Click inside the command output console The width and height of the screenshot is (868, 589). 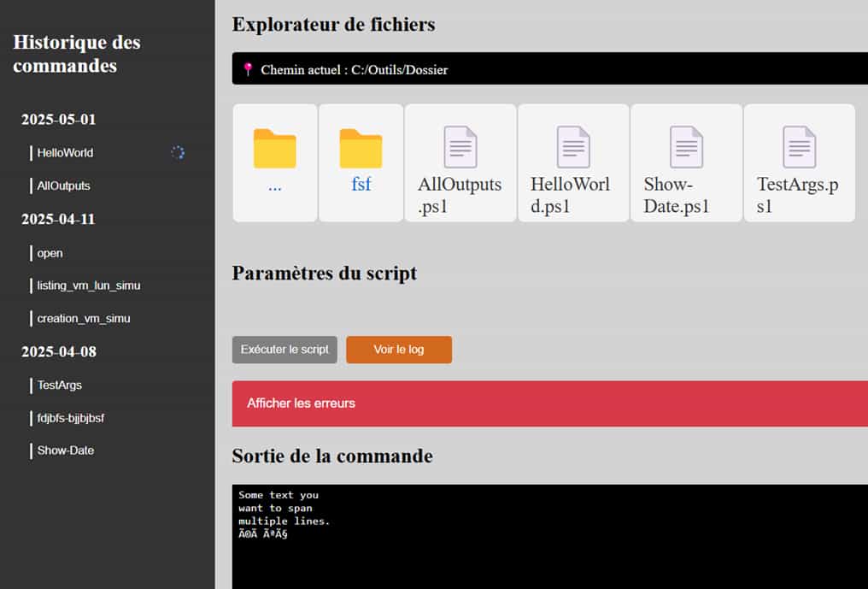(x=549, y=536)
